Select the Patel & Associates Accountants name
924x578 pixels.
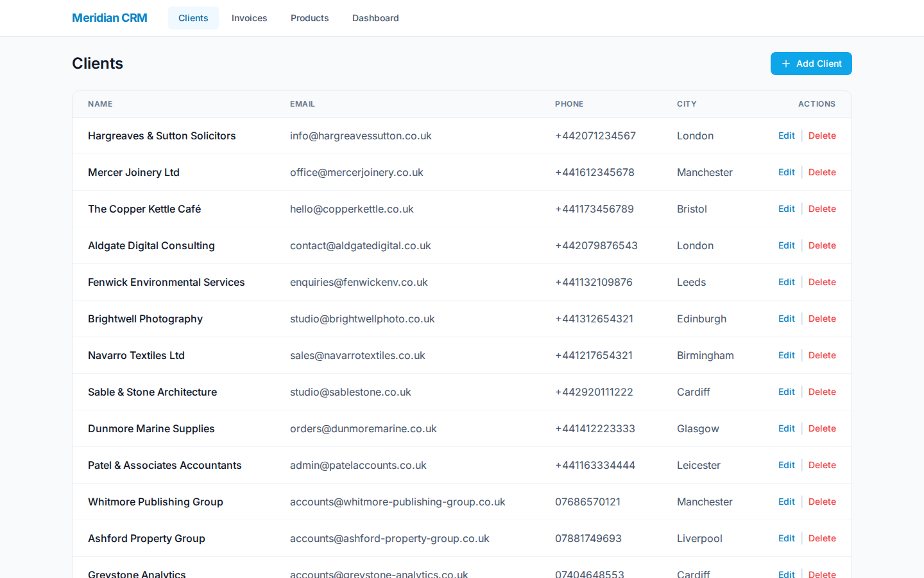coord(164,465)
